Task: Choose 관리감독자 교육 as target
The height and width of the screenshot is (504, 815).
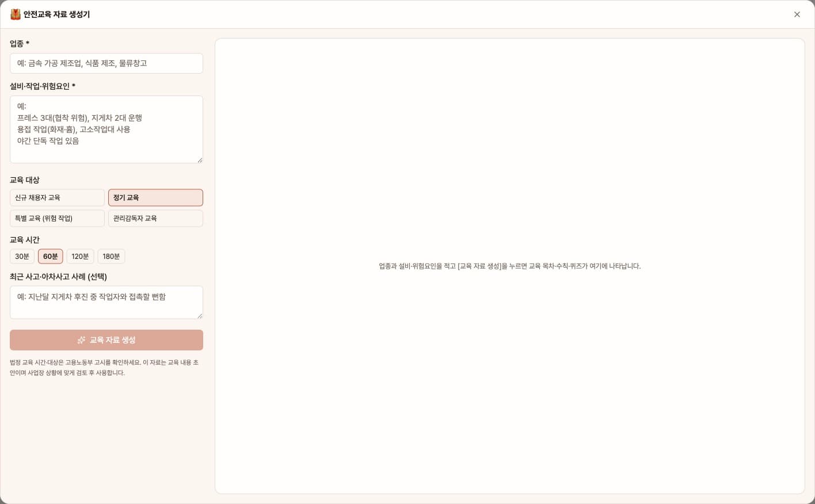Action: (155, 218)
